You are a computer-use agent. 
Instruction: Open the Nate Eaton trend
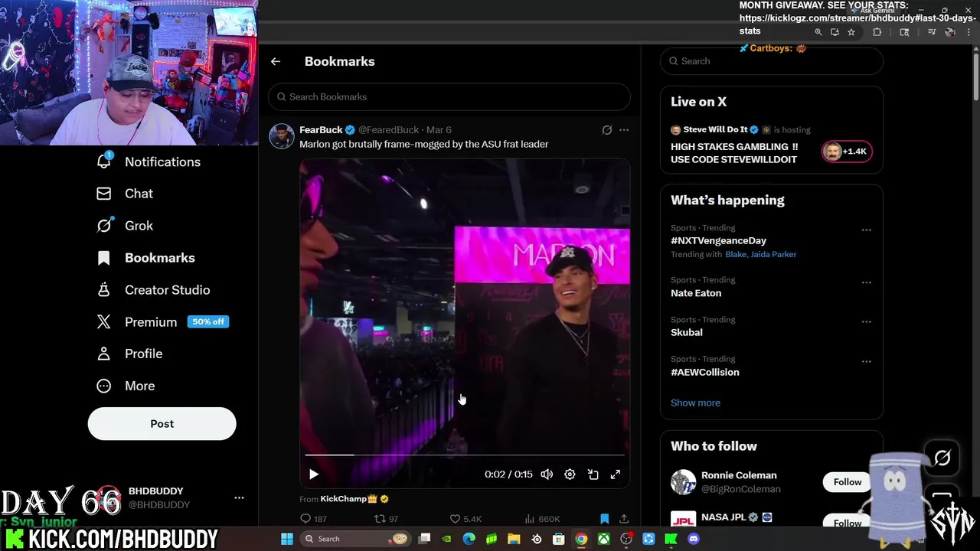point(696,293)
